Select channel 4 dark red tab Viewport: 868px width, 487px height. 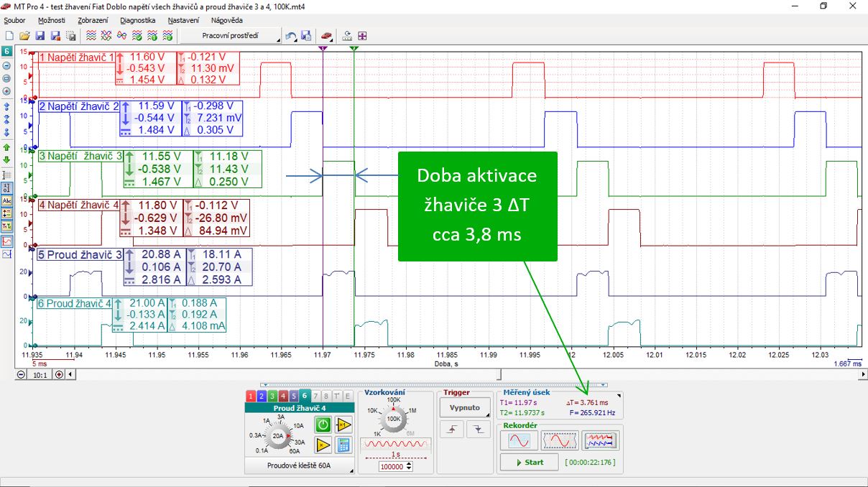click(282, 396)
